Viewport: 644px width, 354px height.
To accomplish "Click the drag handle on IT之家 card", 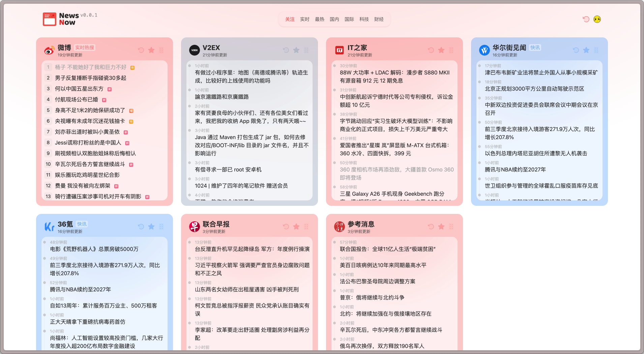I will 451,50.
